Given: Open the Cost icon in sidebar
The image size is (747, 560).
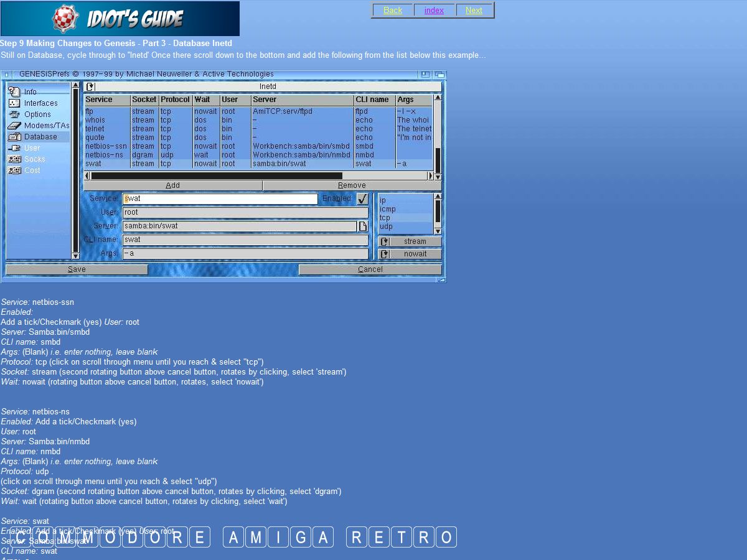Looking at the screenshot, I should (14, 170).
